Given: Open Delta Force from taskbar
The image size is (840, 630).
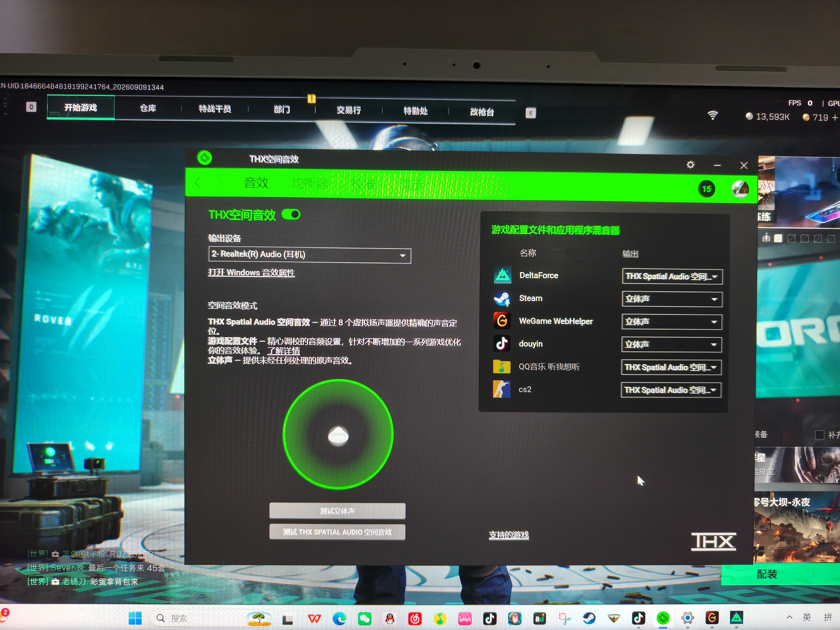Looking at the screenshot, I should (x=737, y=618).
